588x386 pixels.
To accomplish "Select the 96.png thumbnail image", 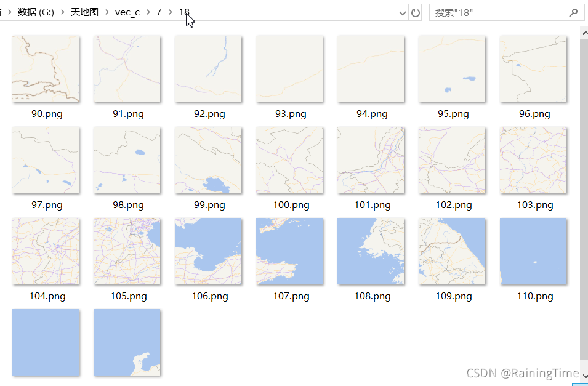I will [533, 69].
